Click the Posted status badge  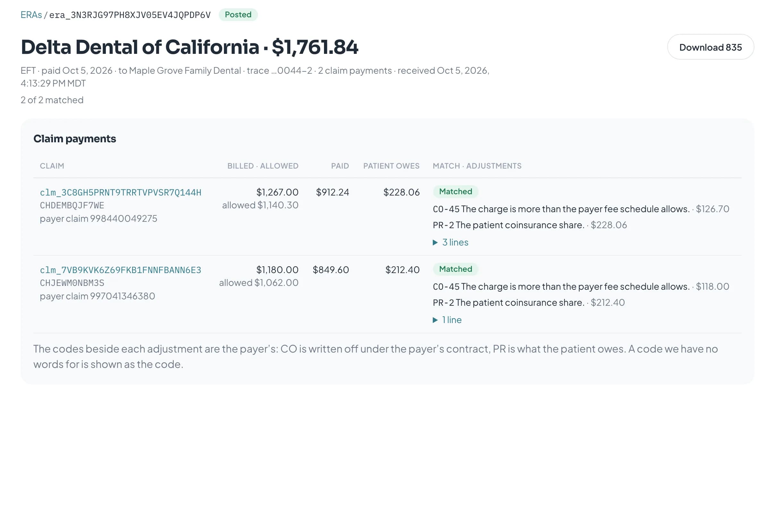(x=238, y=15)
